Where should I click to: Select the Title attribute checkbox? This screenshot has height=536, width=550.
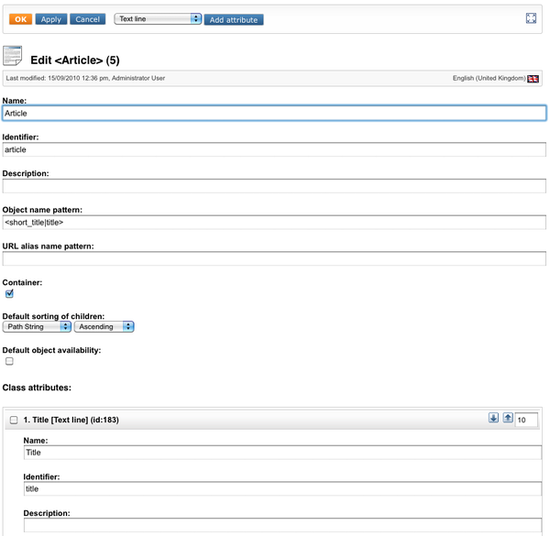pyautogui.click(x=14, y=420)
